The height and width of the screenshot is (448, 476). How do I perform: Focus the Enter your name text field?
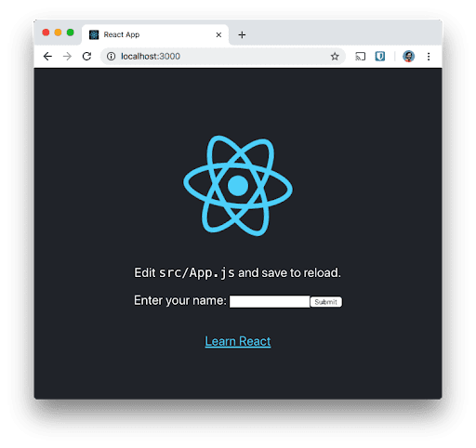pos(270,301)
